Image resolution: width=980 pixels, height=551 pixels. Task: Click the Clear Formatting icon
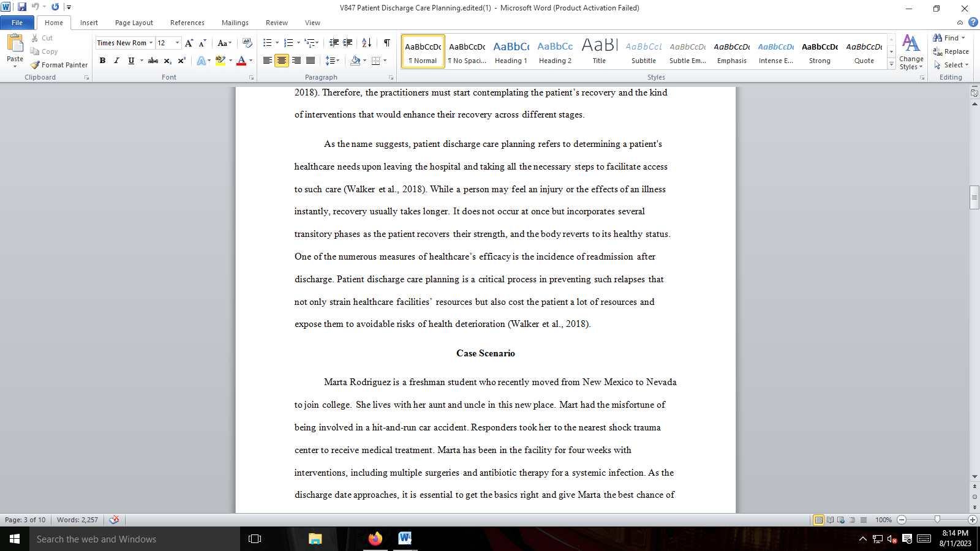tap(247, 43)
